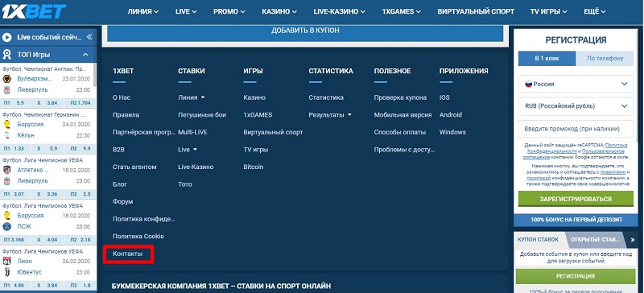This screenshot has height=293, width=644.
Task: Open the PROMO dropdown menu
Action: [x=229, y=11]
